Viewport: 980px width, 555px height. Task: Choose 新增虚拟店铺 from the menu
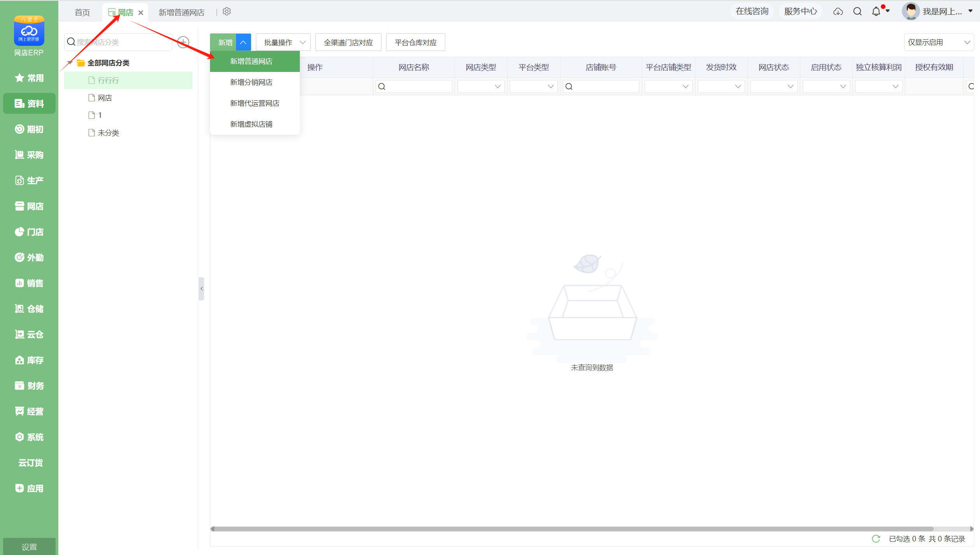pos(251,124)
